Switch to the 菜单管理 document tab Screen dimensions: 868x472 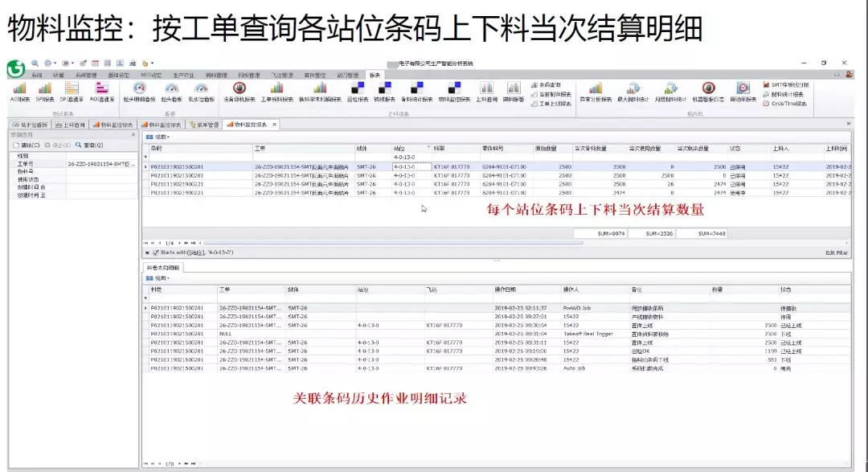[x=203, y=125]
